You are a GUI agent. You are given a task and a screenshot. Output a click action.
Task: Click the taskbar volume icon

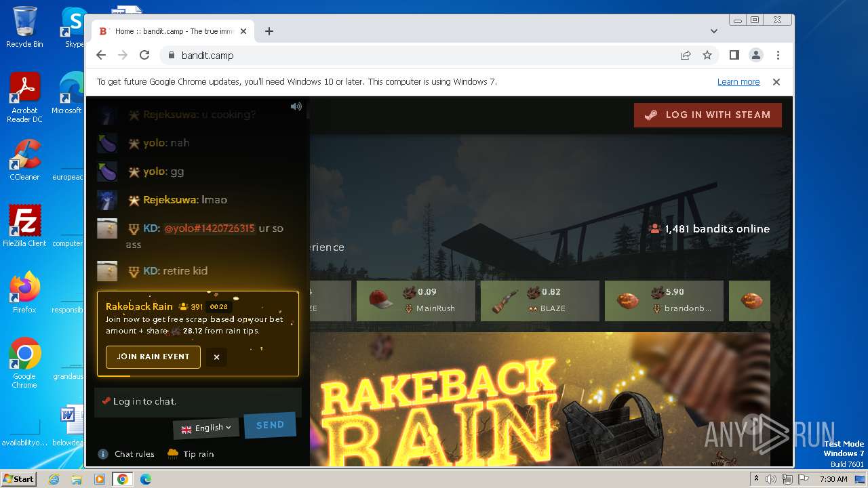[x=771, y=479]
